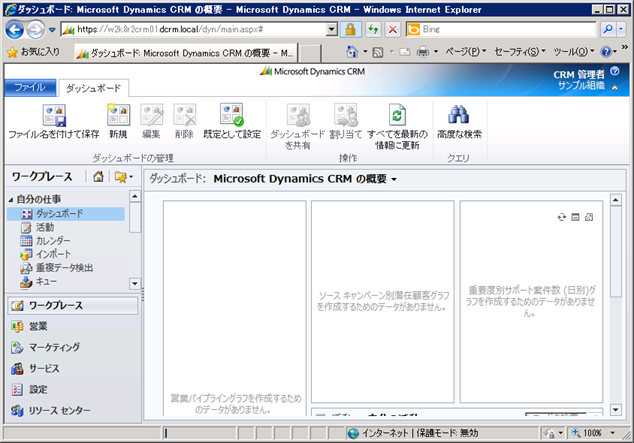Click the browser tab titled ダッシュボード: Microsoft Dynamics CRM
The image size is (634, 443).
[186, 53]
